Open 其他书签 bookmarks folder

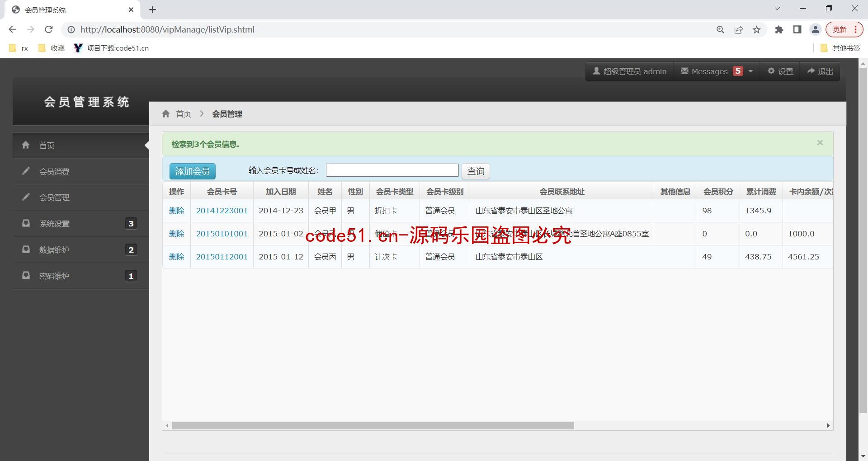click(840, 48)
